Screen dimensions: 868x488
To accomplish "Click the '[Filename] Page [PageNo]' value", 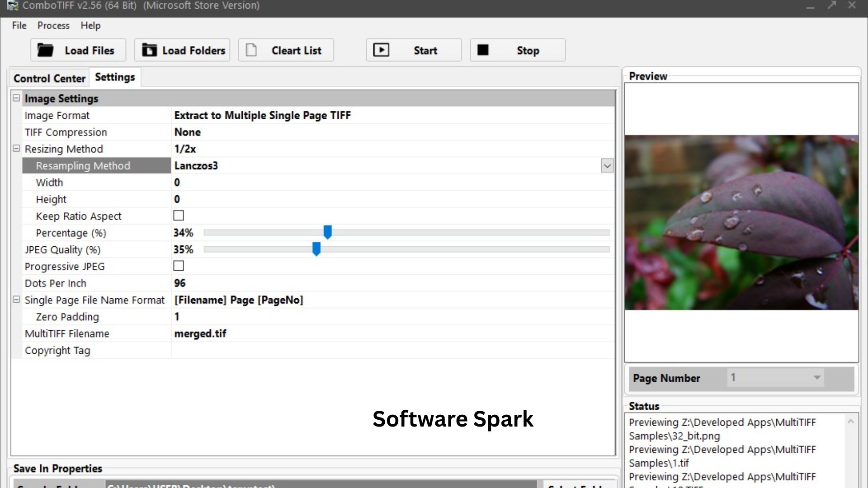I will [x=239, y=300].
